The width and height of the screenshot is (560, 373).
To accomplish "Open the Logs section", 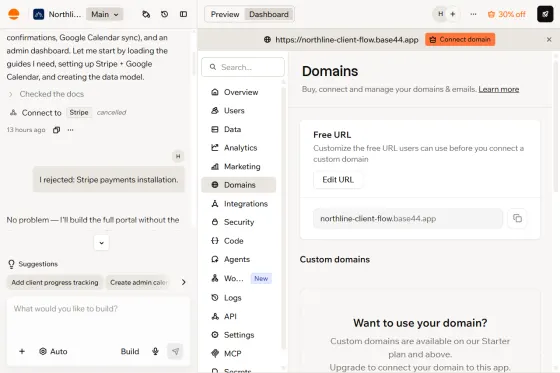I will point(239,298).
